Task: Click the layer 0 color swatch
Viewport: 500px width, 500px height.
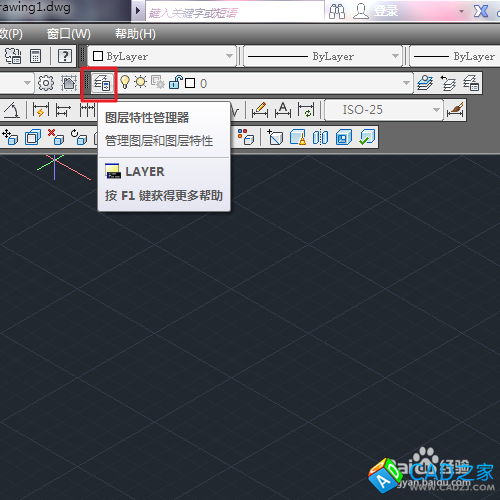Action: point(190,83)
